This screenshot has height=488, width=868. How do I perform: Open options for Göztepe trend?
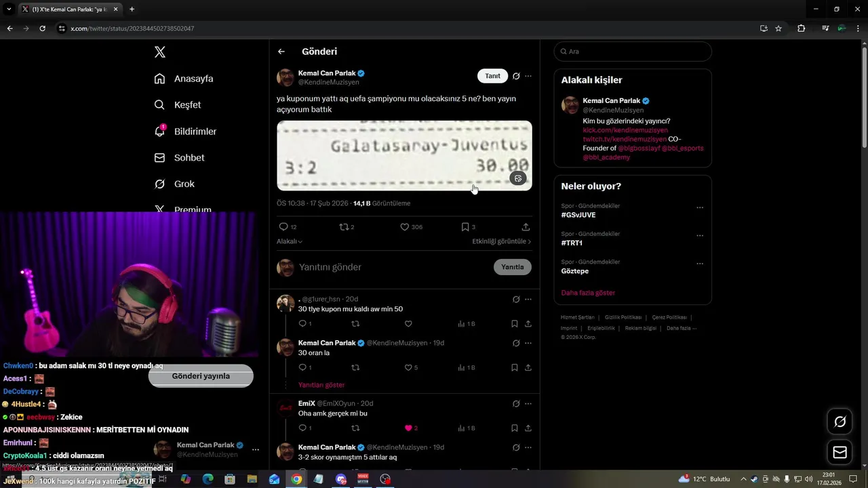[700, 264]
